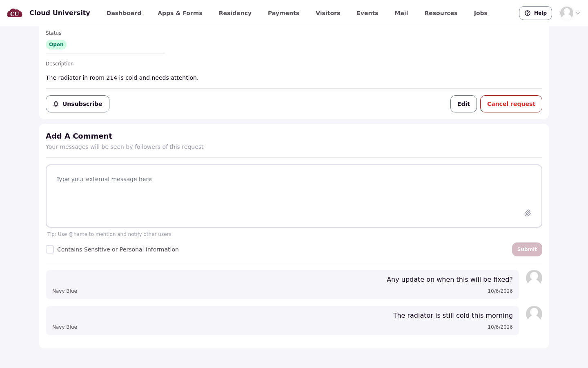Expand the profile dropdown chevron
Image resolution: width=588 pixels, height=368 pixels.
578,13
